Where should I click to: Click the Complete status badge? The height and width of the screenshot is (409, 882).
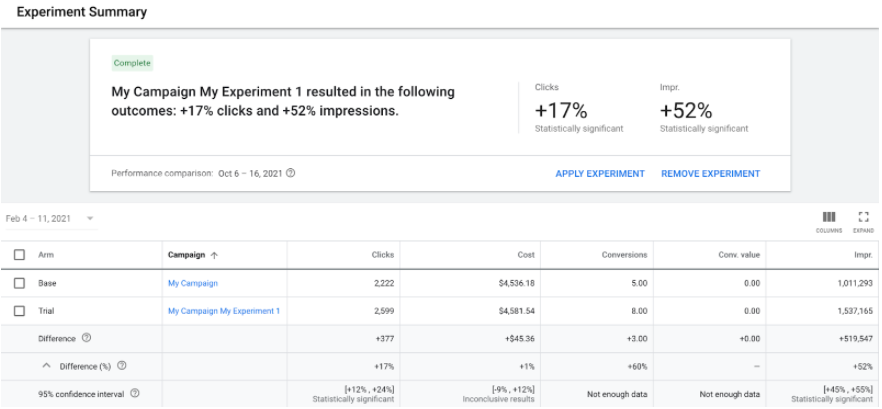click(x=132, y=63)
